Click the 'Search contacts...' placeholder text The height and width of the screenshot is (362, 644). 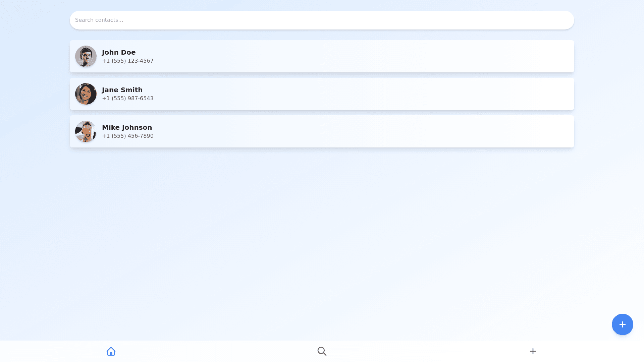click(x=99, y=20)
